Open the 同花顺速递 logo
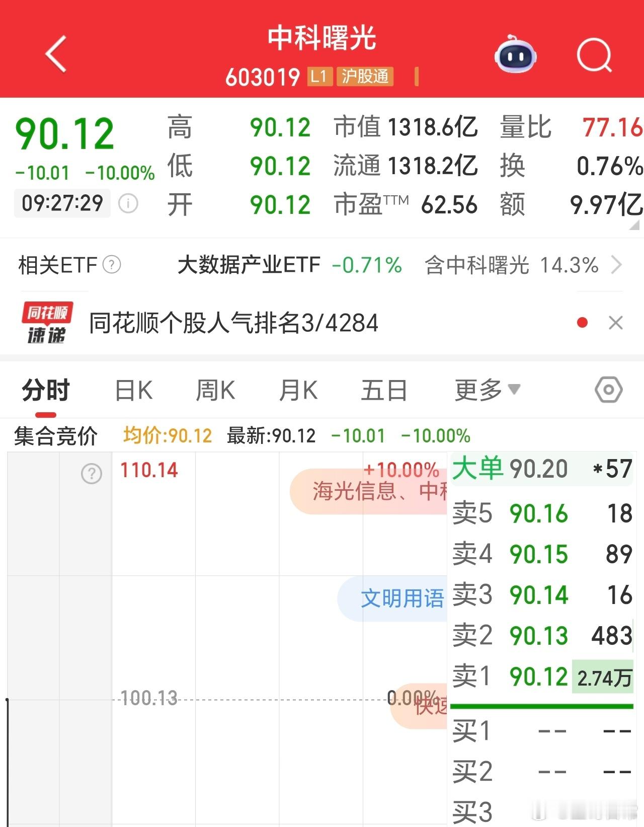644x827 pixels. 47,323
